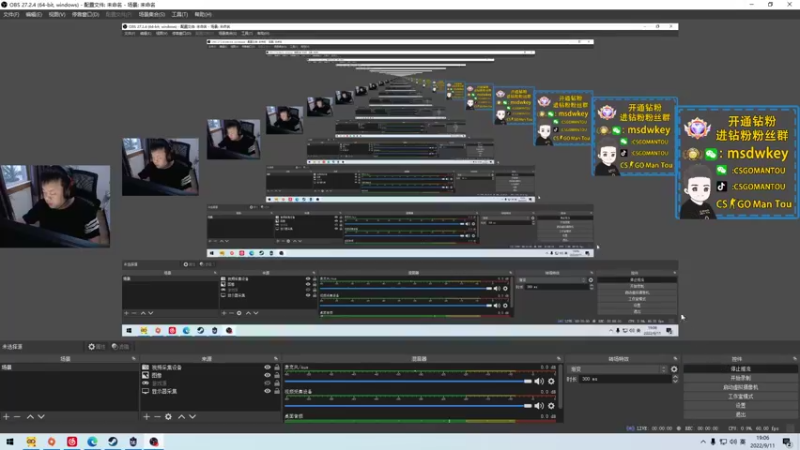Open 属性 gear above the scenes panel
800x450 pixels.
(96, 346)
